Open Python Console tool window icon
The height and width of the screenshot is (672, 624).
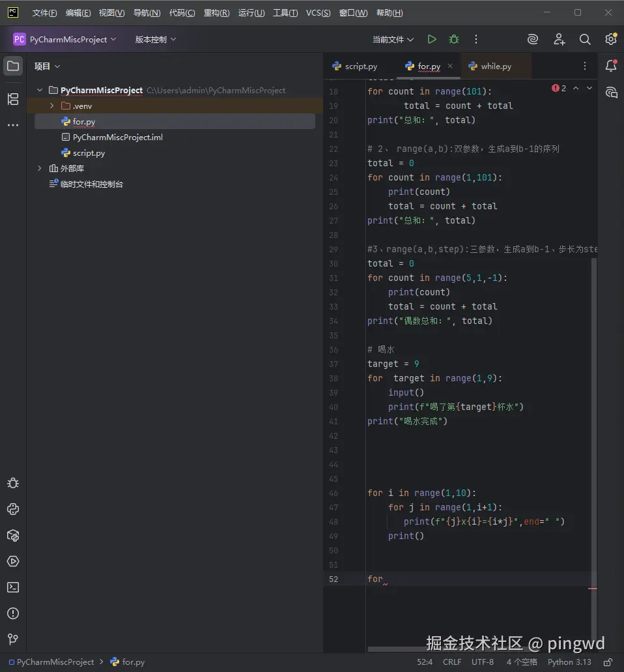(x=13, y=509)
